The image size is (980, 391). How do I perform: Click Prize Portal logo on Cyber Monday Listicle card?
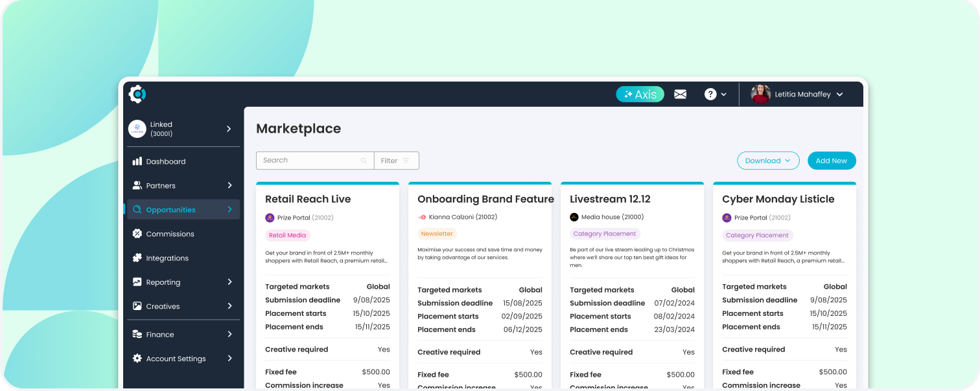[727, 218]
